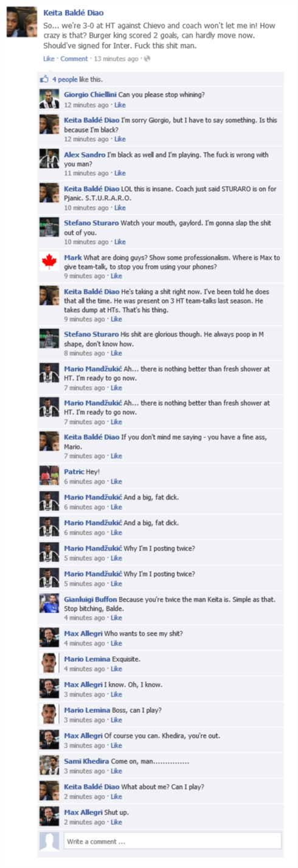Like Giorgio Chiellini's stop whining comment
This screenshot has width=298, height=868.
pyautogui.click(x=120, y=105)
